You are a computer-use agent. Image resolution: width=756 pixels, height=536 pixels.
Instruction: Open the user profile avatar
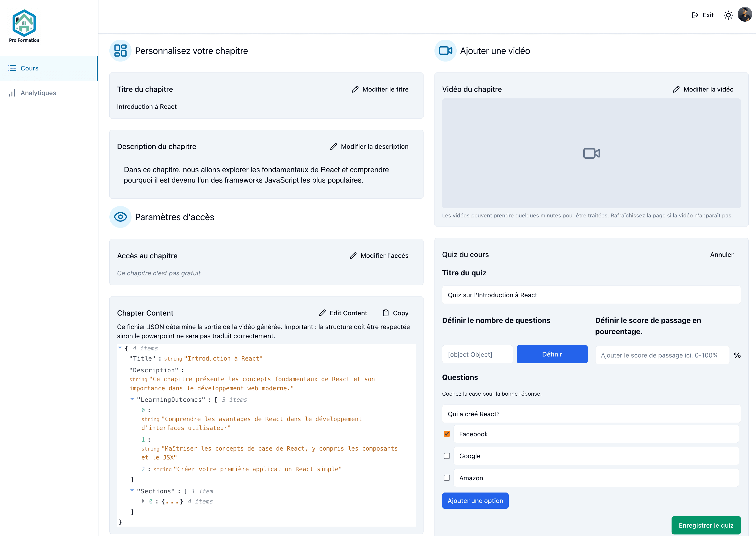pos(745,15)
